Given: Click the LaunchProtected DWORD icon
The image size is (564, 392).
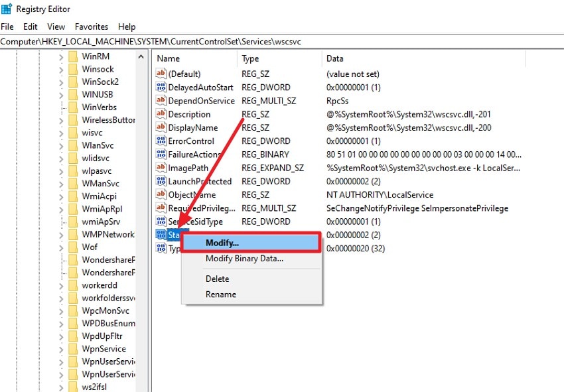Looking at the screenshot, I should [x=161, y=181].
